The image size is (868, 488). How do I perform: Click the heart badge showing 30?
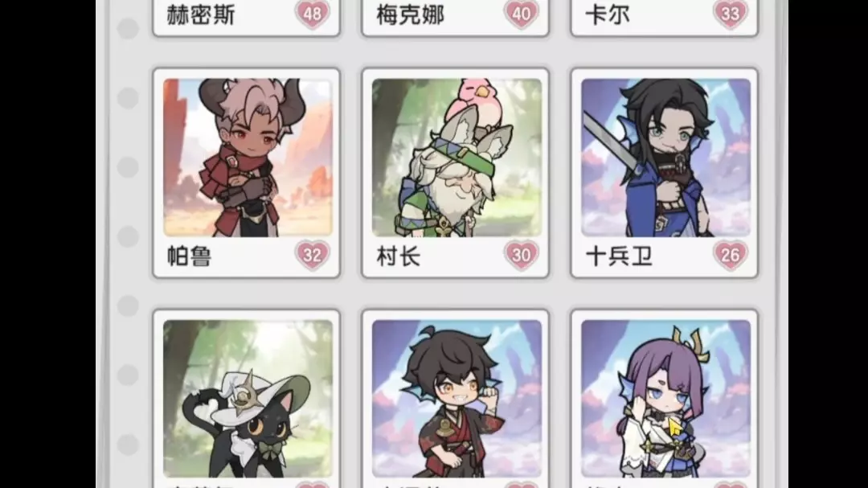522,255
